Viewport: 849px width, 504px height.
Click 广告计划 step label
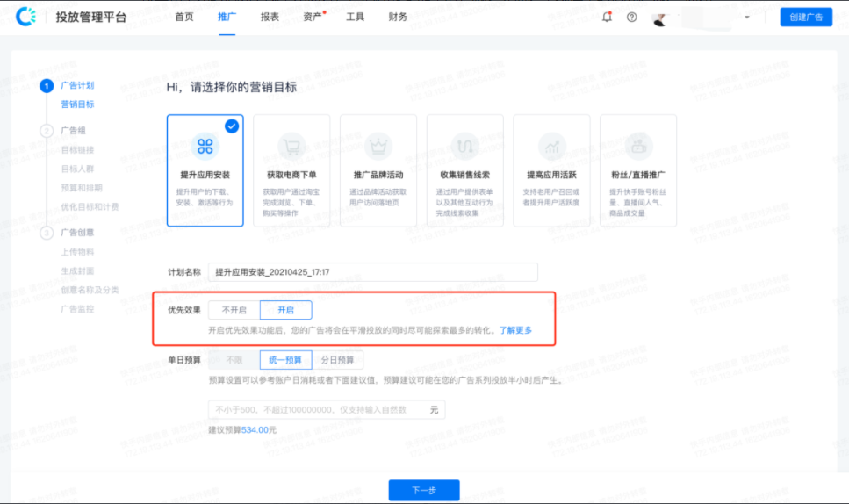77,85
